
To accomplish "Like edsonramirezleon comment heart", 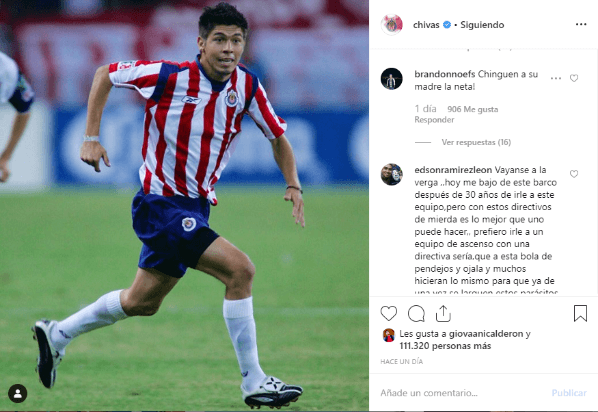I will 574,174.
